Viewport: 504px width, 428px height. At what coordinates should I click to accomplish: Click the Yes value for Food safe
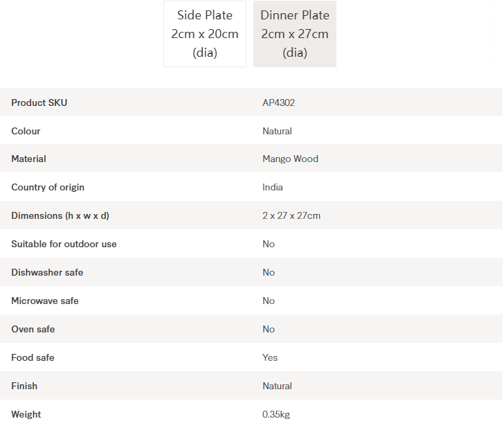270,357
